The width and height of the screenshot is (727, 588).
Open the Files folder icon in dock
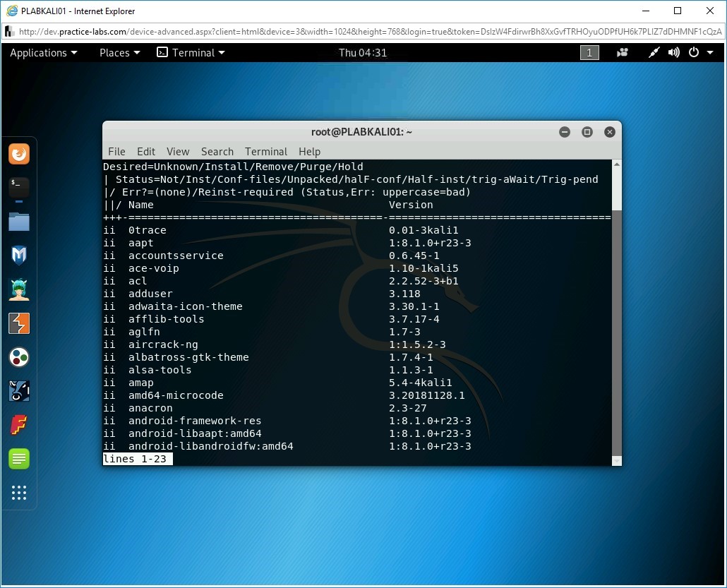coord(19,221)
